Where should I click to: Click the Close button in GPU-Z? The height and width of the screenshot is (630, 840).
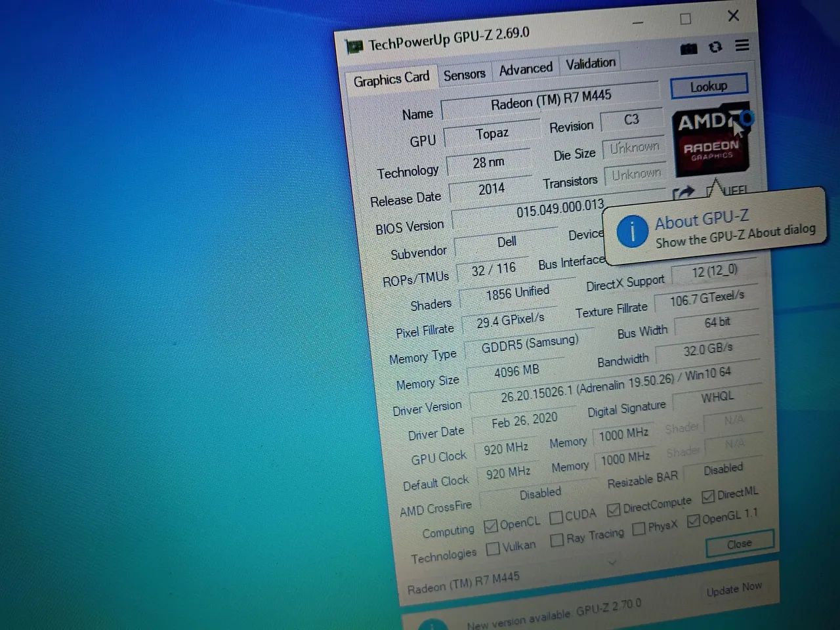(x=740, y=544)
